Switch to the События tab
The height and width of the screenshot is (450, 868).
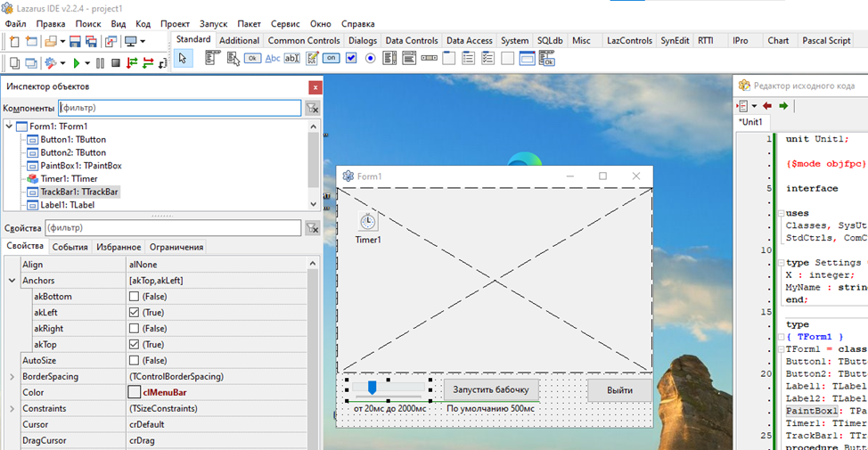70,247
